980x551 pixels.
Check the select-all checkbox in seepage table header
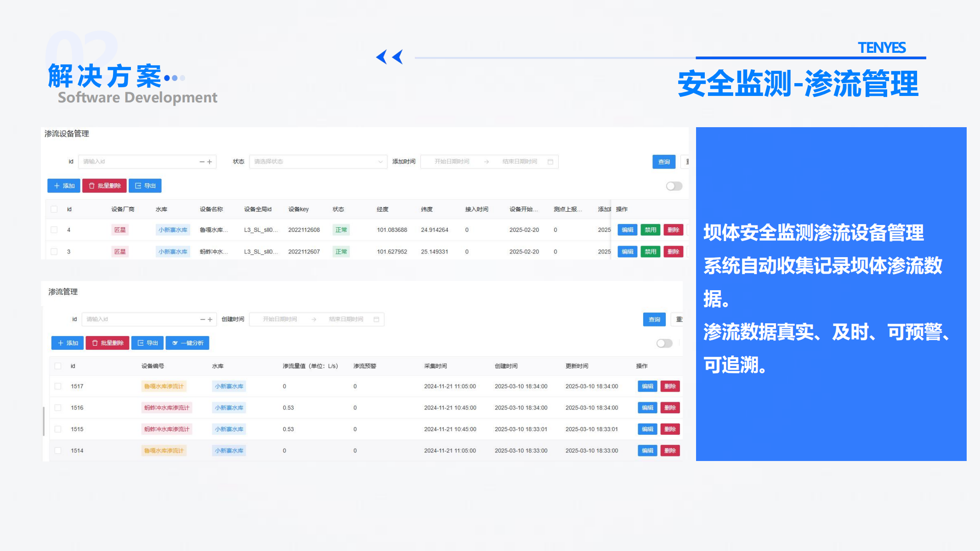point(58,366)
